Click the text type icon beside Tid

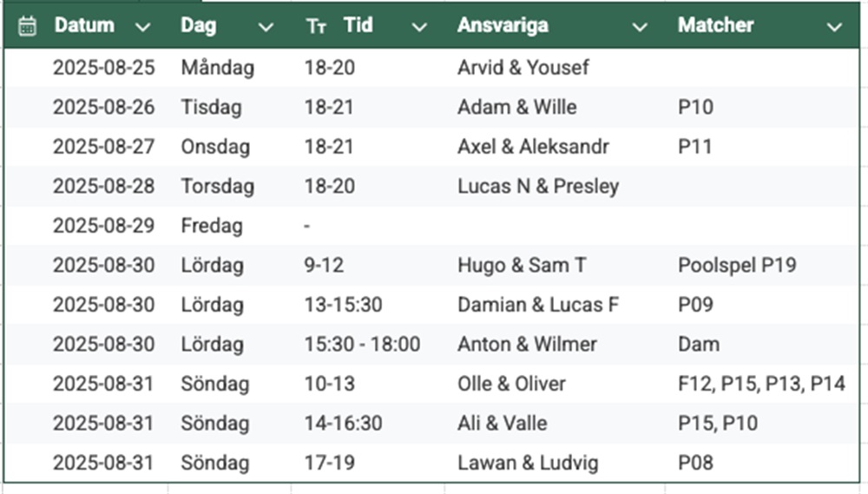click(317, 26)
